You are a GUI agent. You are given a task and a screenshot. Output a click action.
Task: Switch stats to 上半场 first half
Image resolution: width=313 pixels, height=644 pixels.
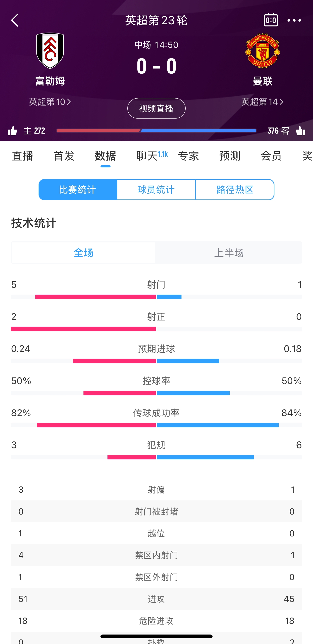229,253
